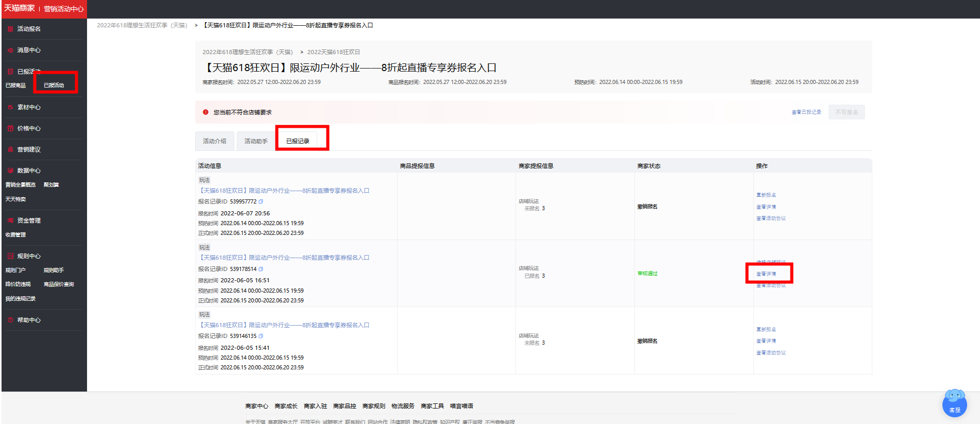Click the 天猫商家 logo
The width and height of the screenshot is (980, 424).
pyautogui.click(x=20, y=8)
